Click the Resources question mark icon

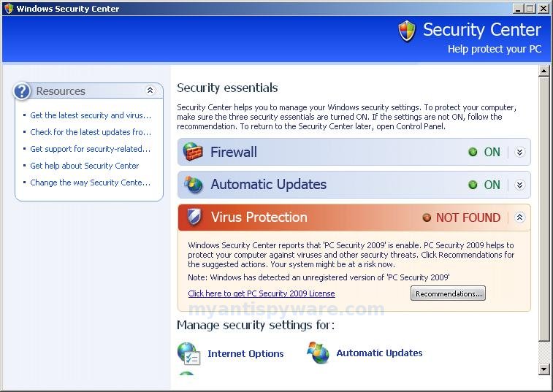pos(22,91)
